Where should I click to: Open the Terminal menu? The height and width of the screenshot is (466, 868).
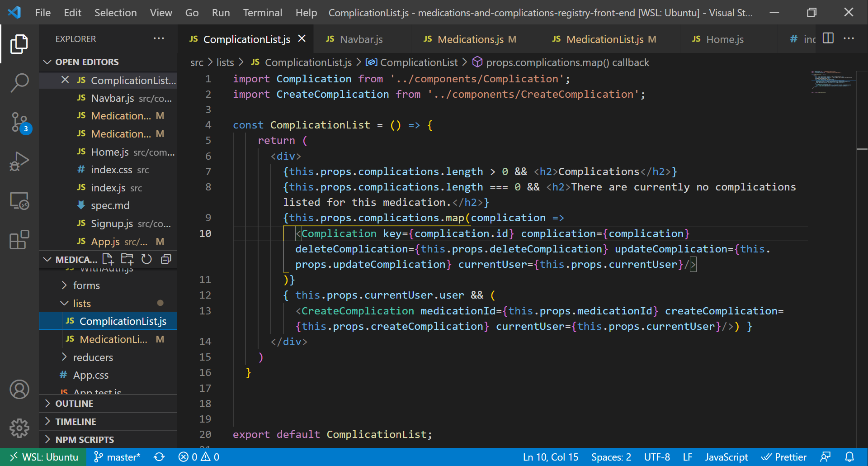coord(262,13)
